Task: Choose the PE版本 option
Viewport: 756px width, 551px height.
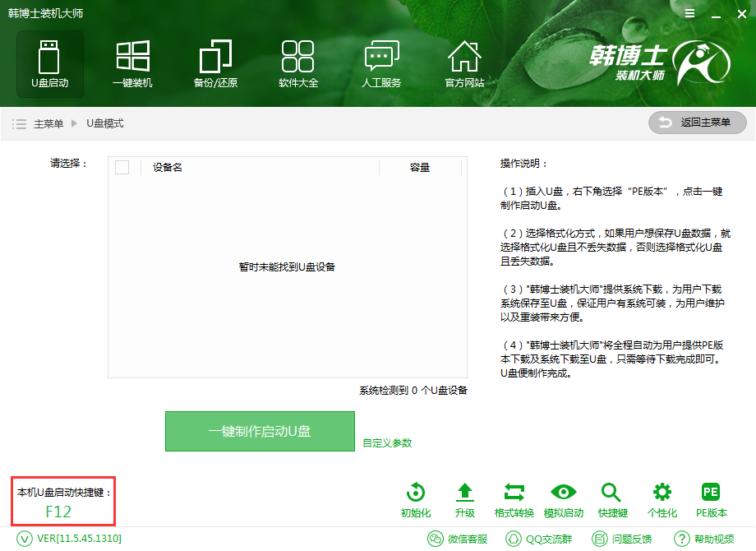Action: pos(711,500)
